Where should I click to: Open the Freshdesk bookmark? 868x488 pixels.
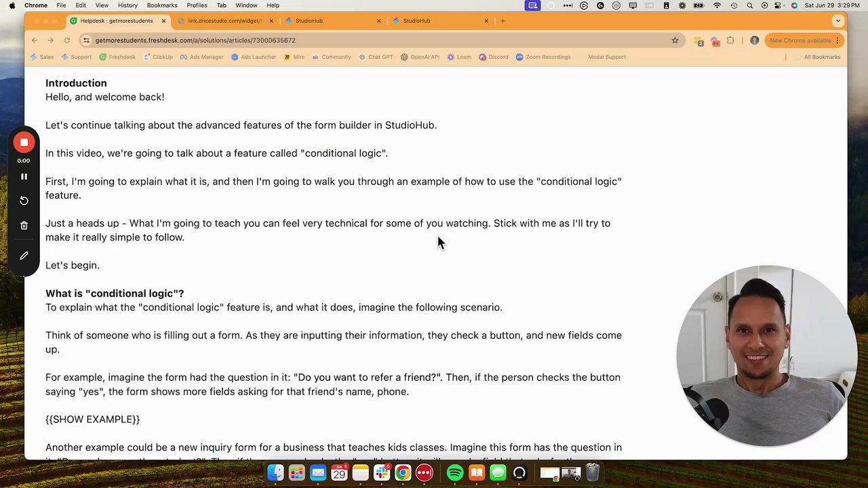tap(117, 57)
